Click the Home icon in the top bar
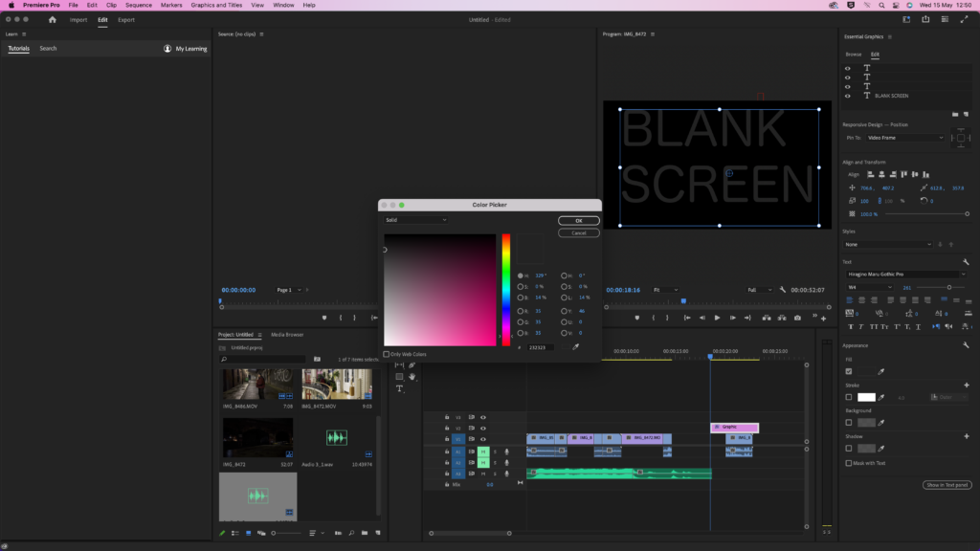This screenshot has width=980, height=551. tap(53, 19)
